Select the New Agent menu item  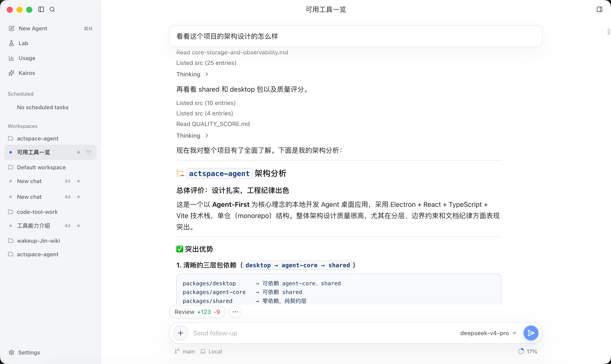(50, 28)
